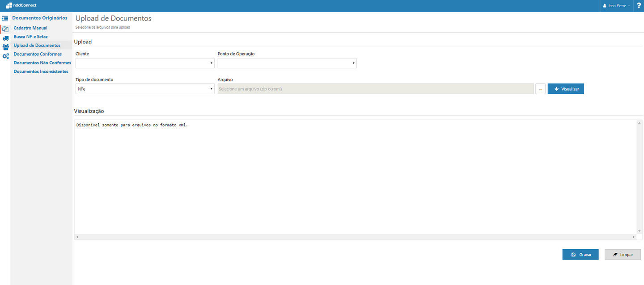
Task: Open the settings gears icon
Action: [5, 56]
